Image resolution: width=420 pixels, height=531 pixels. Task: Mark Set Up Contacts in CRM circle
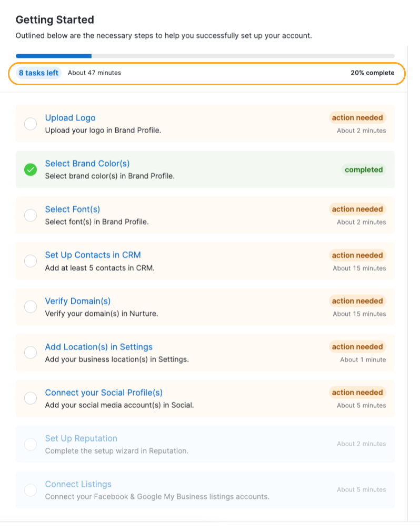31,261
